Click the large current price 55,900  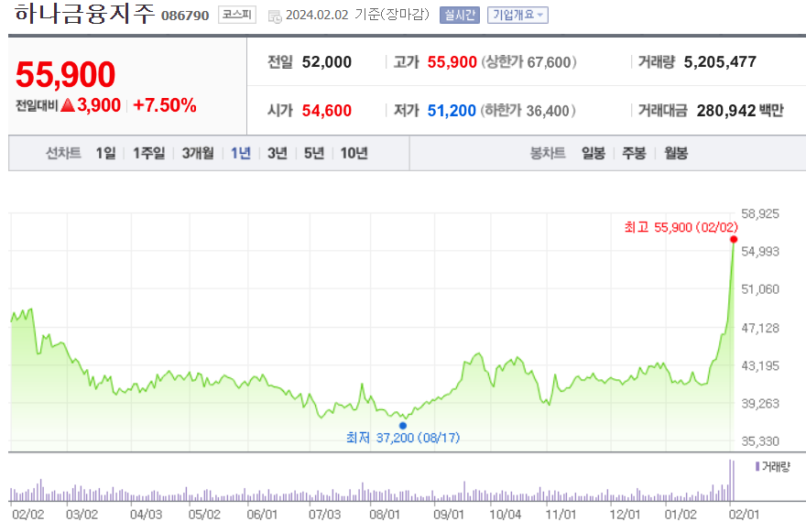coord(65,75)
